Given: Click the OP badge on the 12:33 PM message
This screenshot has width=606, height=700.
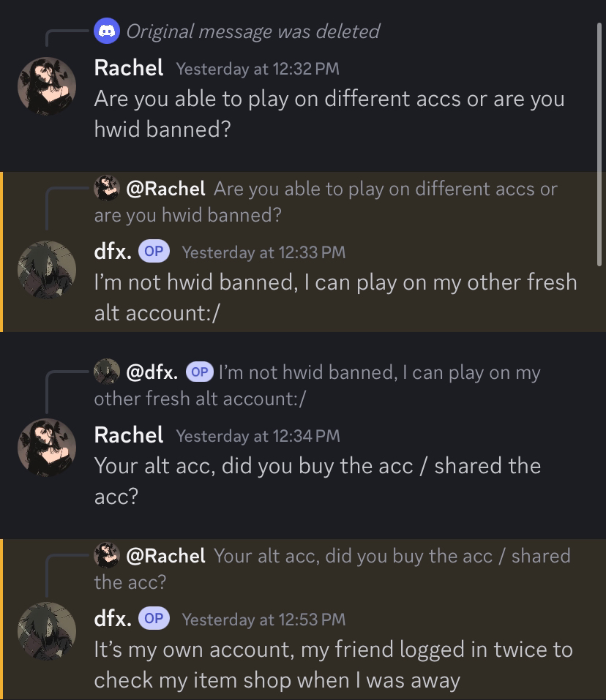Looking at the screenshot, I should click(154, 252).
